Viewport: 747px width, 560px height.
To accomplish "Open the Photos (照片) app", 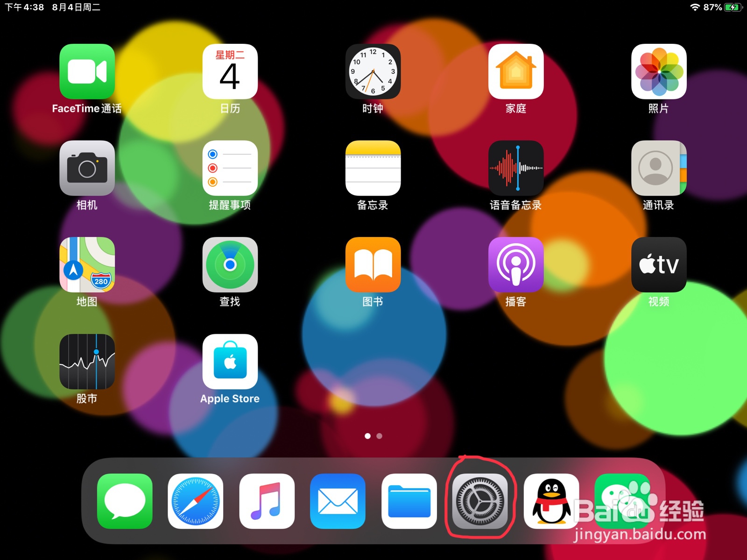I will point(659,71).
